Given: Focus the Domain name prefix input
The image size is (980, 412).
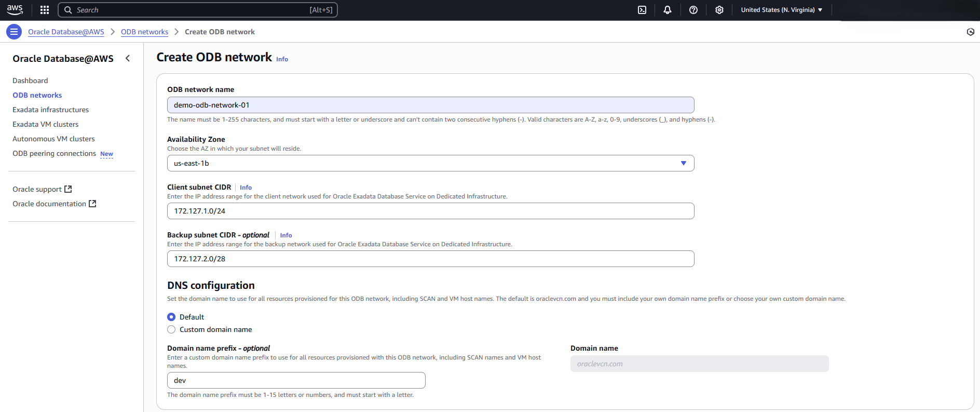Looking at the screenshot, I should (x=296, y=380).
